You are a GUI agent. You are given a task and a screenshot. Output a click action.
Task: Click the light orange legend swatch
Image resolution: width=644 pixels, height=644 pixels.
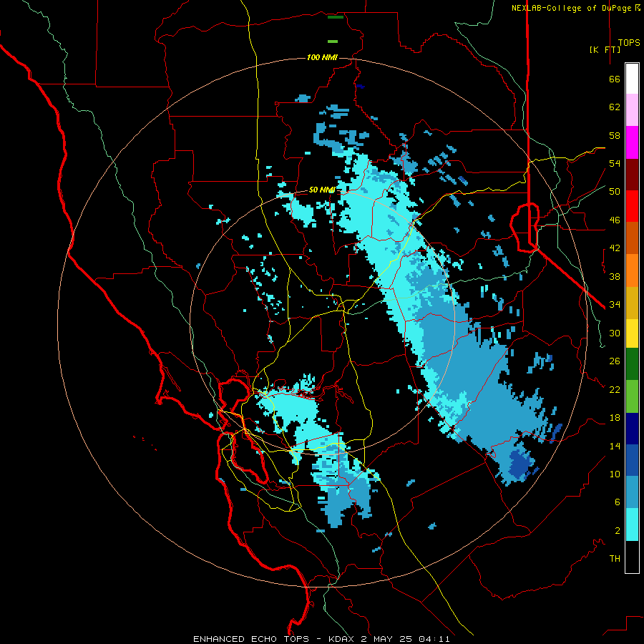coord(632,270)
